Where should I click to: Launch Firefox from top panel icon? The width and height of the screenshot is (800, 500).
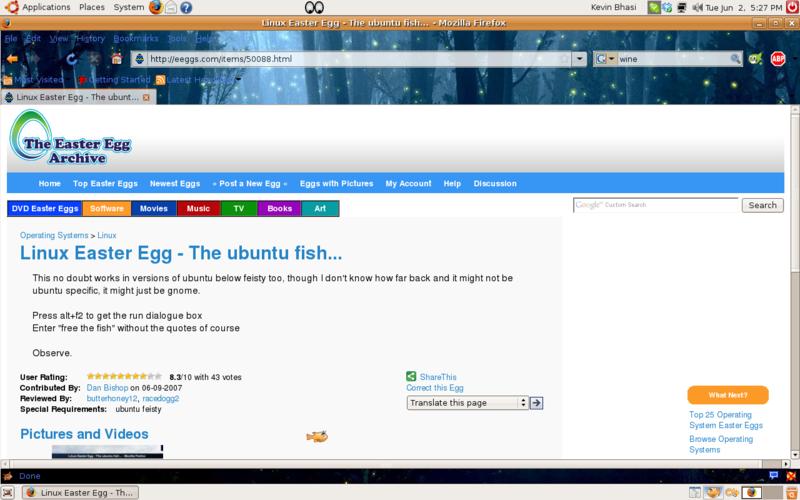[x=155, y=7]
